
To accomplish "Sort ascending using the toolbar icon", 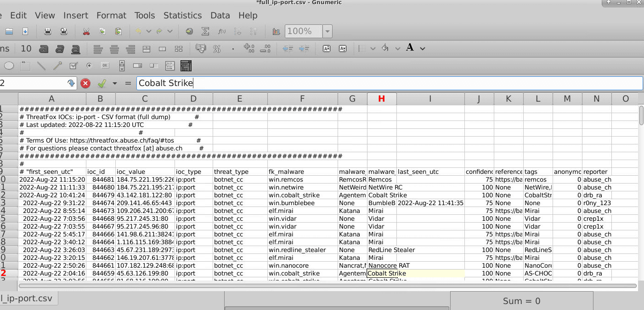I will tap(237, 31).
